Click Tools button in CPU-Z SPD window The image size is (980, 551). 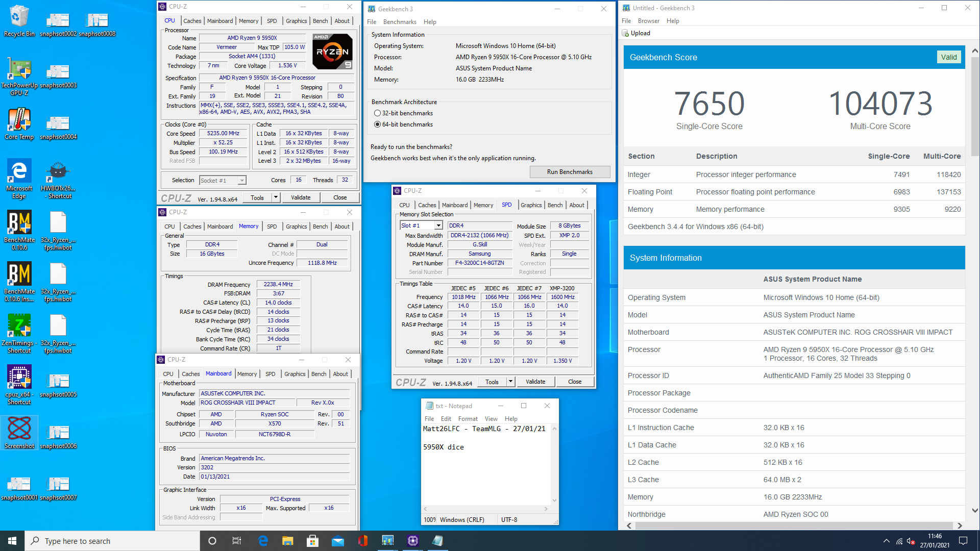click(x=492, y=382)
